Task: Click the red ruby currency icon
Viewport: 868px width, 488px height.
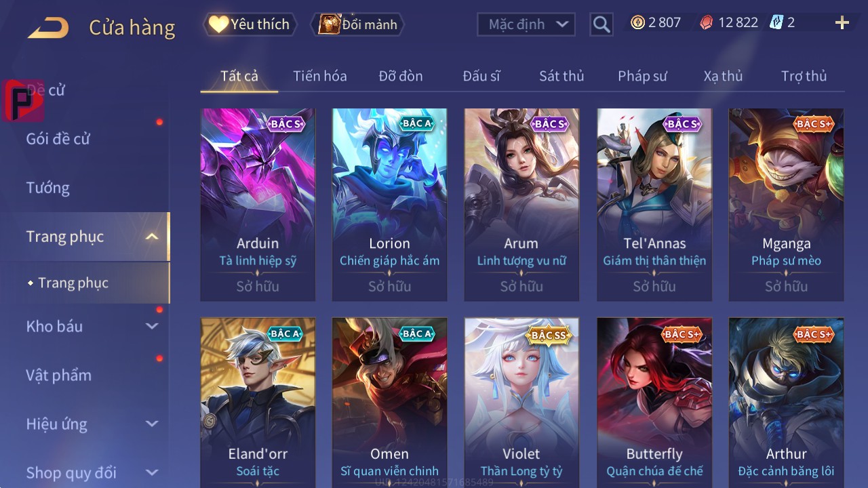Action: 707,22
